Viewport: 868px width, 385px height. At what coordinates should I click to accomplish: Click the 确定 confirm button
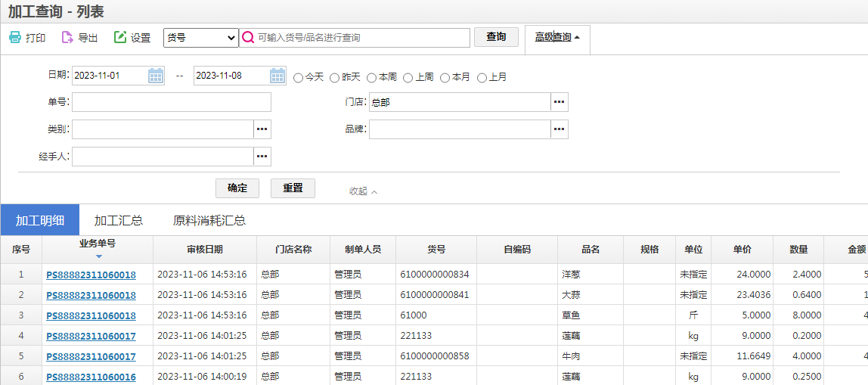point(237,188)
